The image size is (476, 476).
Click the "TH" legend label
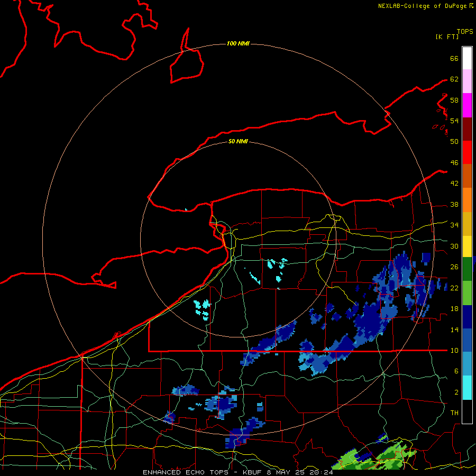(x=454, y=413)
